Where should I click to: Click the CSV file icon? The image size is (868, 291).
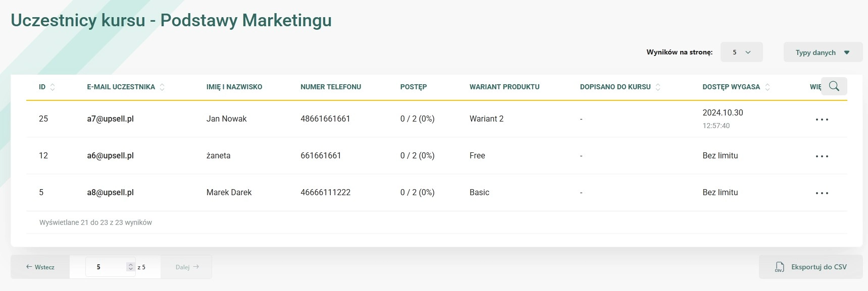780,267
